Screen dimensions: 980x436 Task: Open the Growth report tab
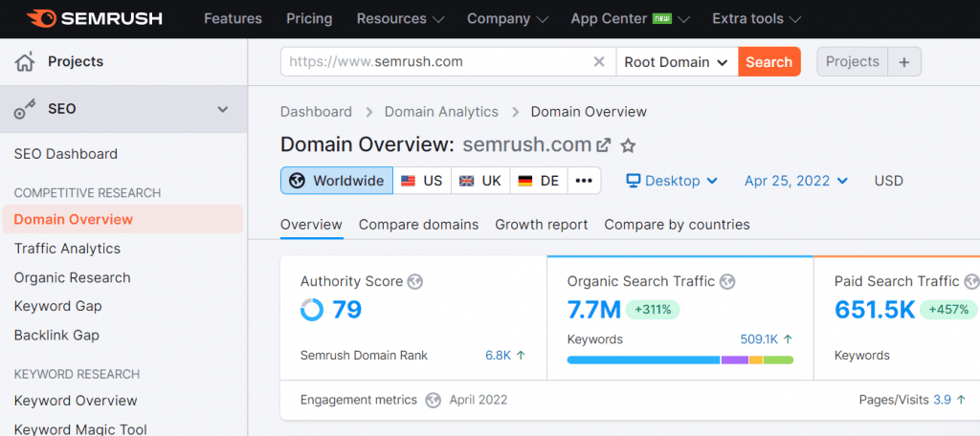pyautogui.click(x=541, y=225)
